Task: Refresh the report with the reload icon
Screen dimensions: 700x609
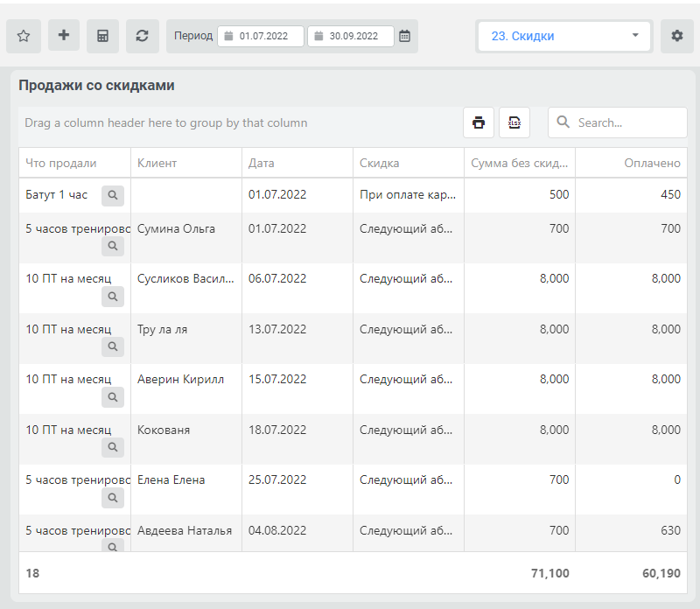Action: [x=143, y=36]
